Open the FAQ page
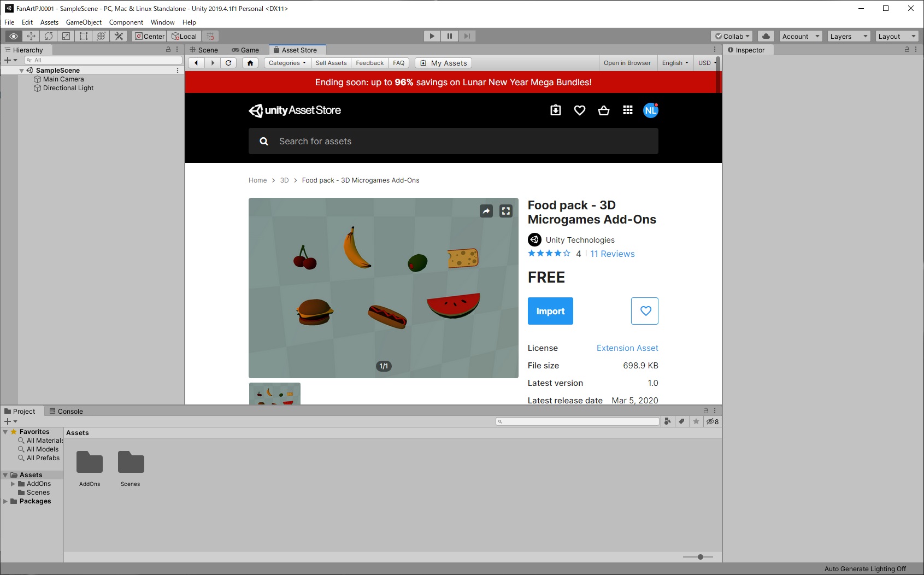The image size is (924, 575). (399, 63)
